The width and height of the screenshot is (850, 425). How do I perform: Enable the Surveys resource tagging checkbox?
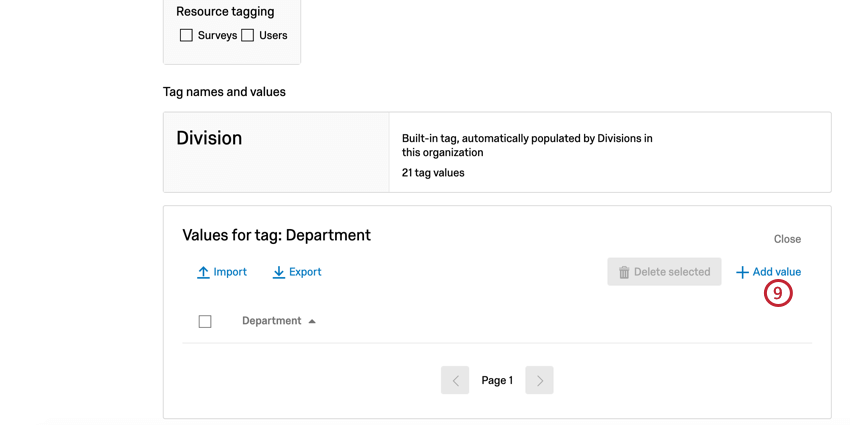click(x=186, y=35)
